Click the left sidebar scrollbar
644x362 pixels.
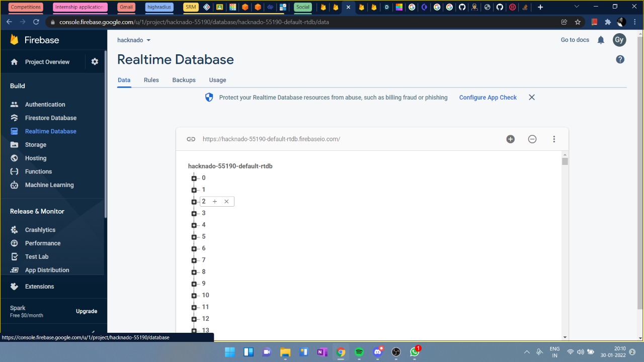coord(105,134)
